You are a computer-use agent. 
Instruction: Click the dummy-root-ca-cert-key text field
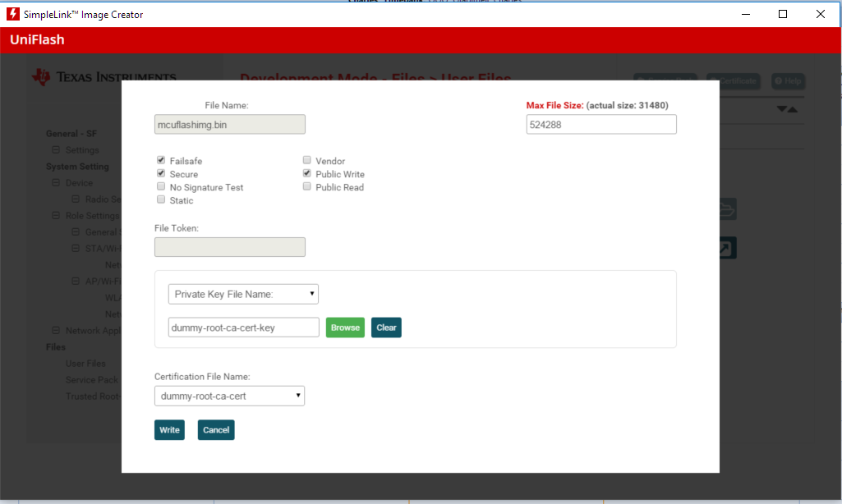tap(244, 328)
